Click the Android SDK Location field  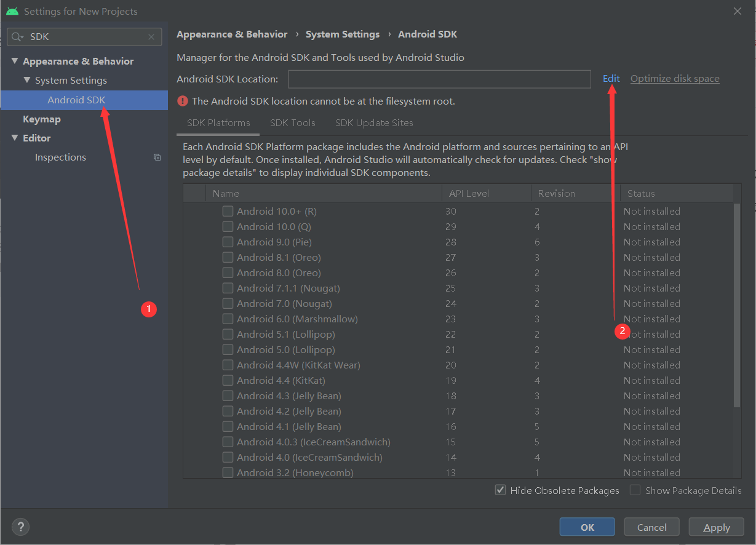[x=439, y=79]
